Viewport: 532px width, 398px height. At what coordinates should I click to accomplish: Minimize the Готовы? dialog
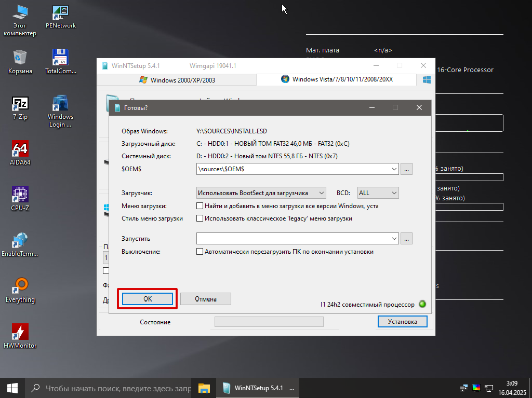pos(372,107)
